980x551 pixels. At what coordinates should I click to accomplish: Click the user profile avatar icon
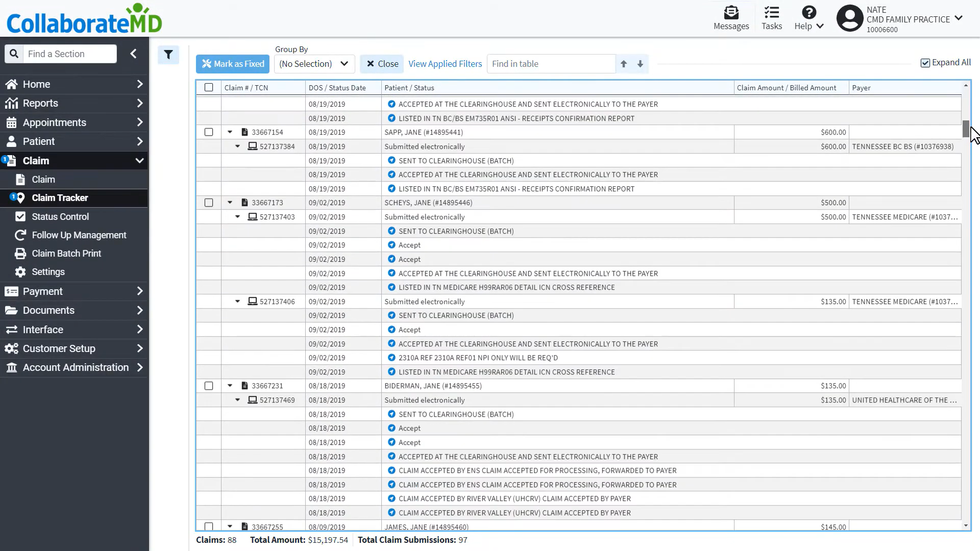pos(849,18)
